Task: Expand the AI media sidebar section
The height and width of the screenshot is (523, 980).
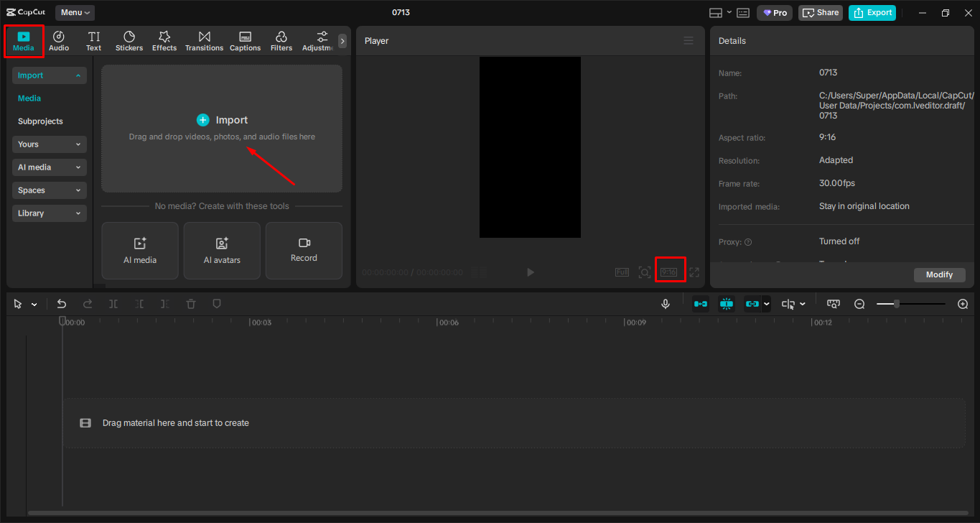Action: (49, 167)
